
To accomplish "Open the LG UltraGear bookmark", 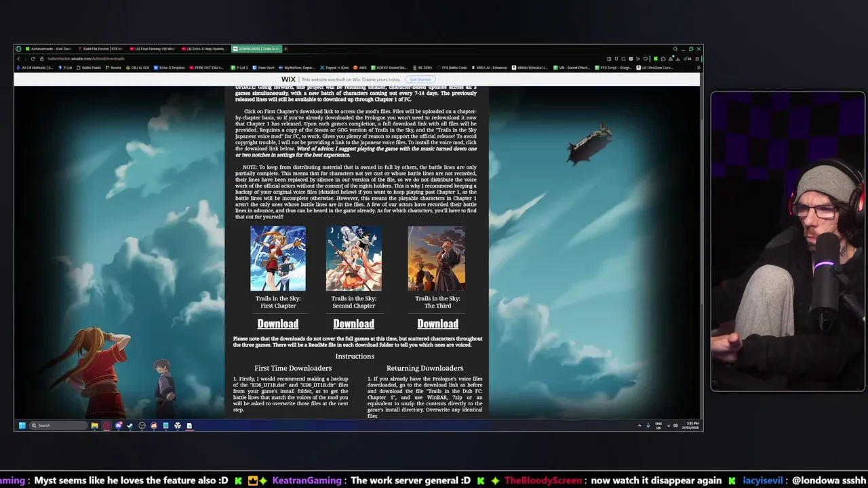I will tap(656, 68).
